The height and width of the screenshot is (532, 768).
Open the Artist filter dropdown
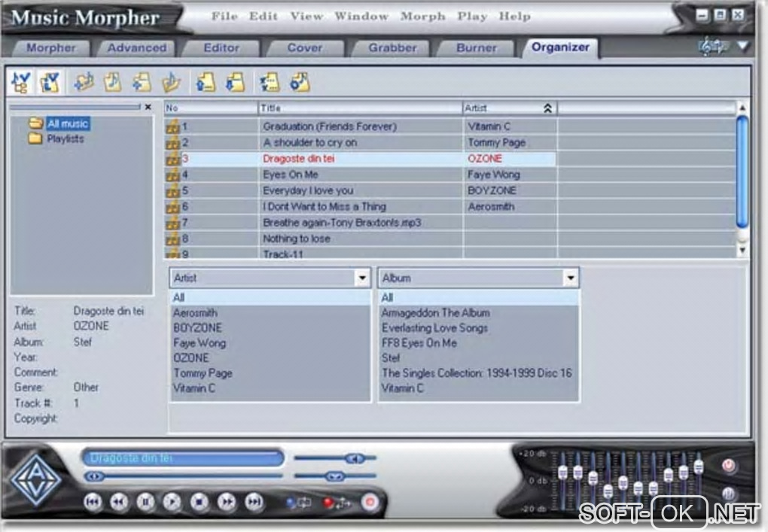362,278
